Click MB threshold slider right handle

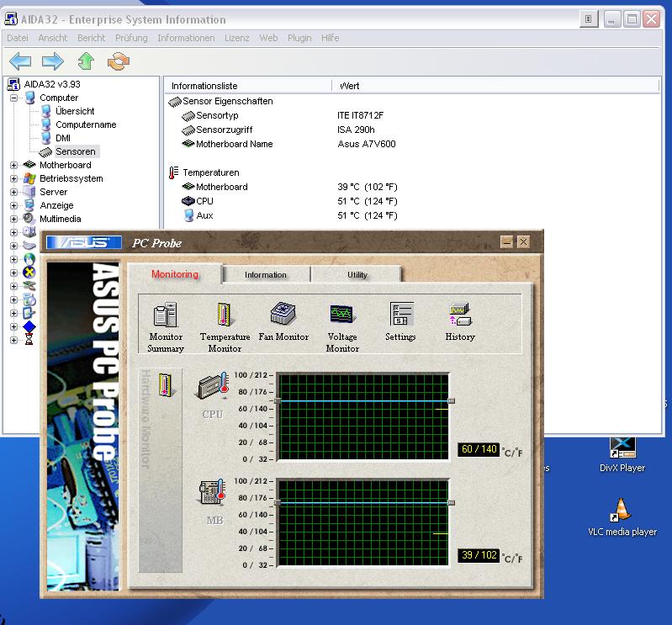coord(452,502)
